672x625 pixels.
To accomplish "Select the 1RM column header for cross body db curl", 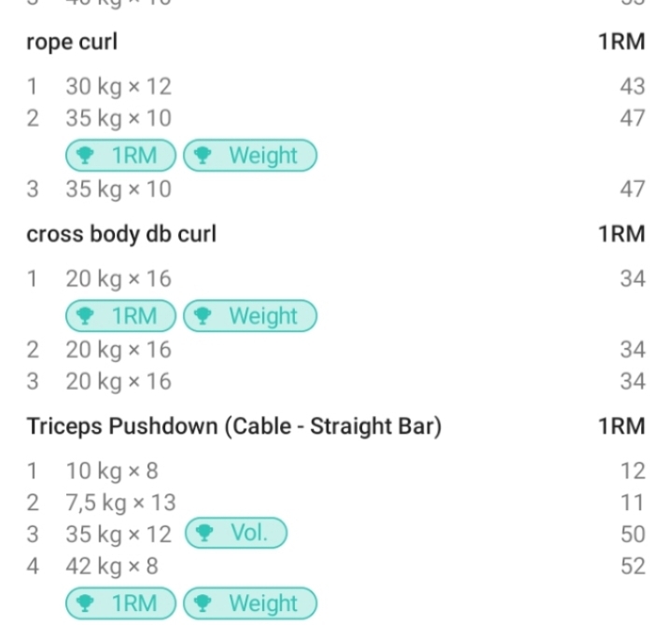I will 621,234.
